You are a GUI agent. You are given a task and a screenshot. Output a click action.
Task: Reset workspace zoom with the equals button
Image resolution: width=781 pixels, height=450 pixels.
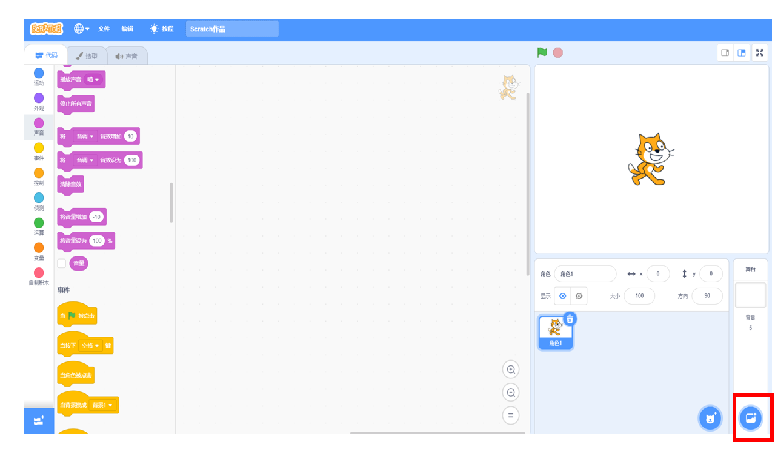point(511,415)
